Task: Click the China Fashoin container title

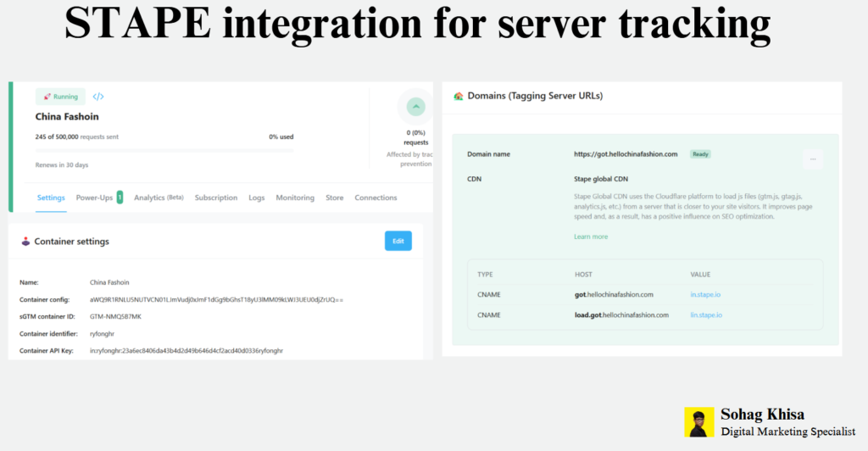Action: 67,117
